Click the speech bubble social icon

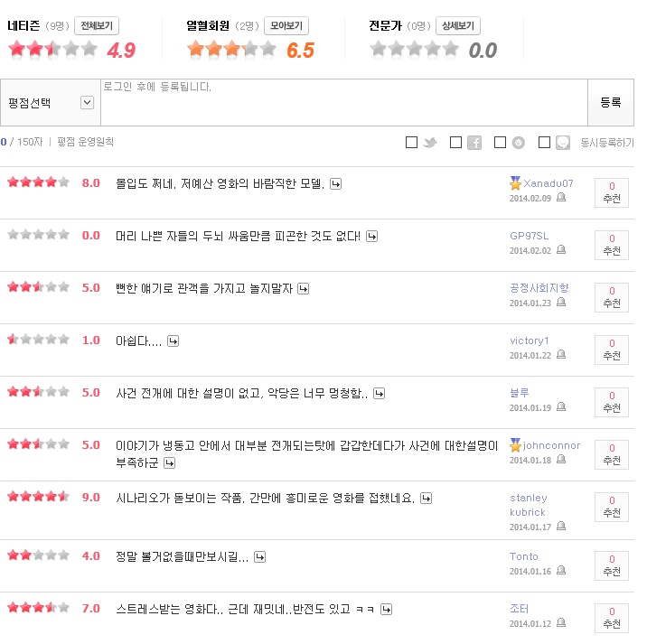click(563, 143)
